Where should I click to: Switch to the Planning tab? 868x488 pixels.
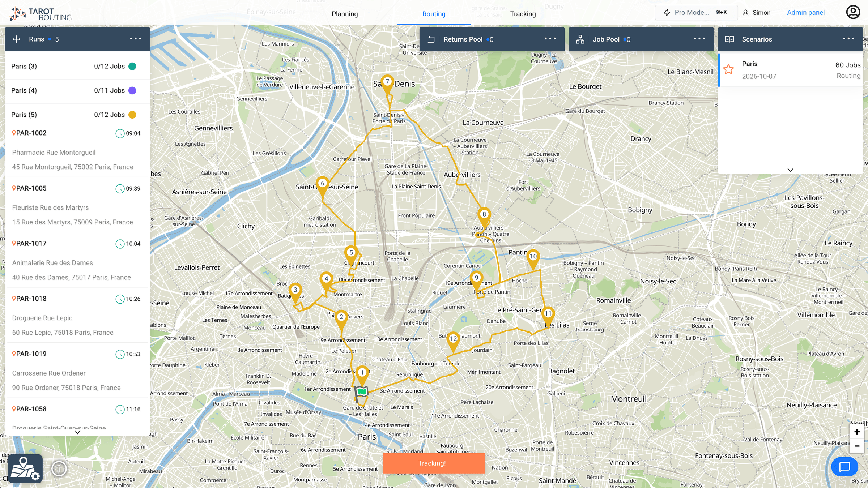[x=345, y=14]
